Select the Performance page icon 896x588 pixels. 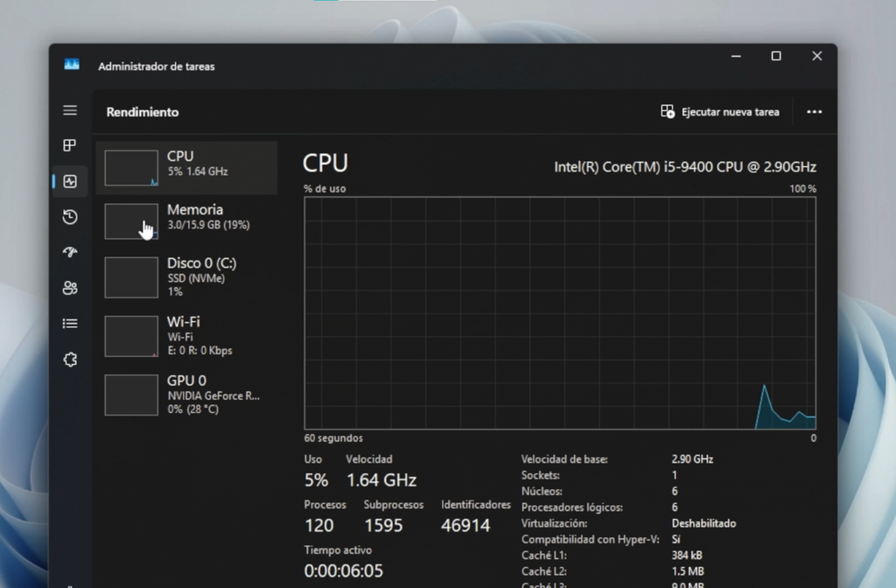[x=70, y=182]
